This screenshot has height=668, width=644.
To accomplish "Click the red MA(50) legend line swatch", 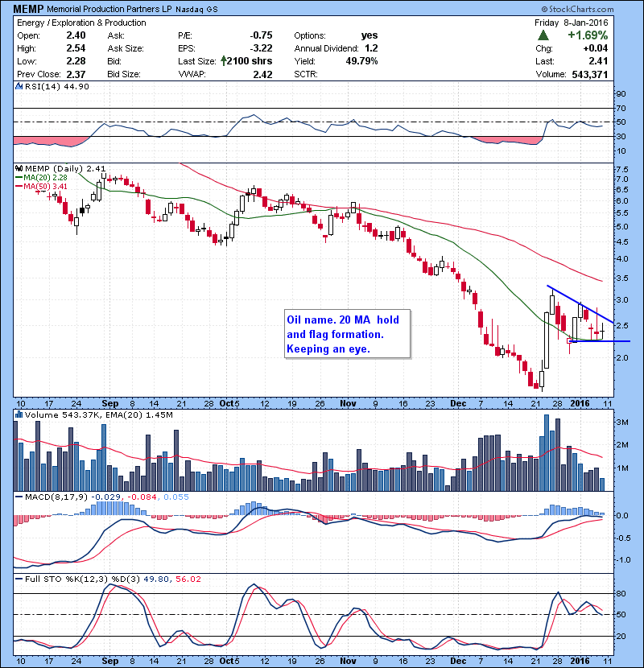I will [x=19, y=186].
